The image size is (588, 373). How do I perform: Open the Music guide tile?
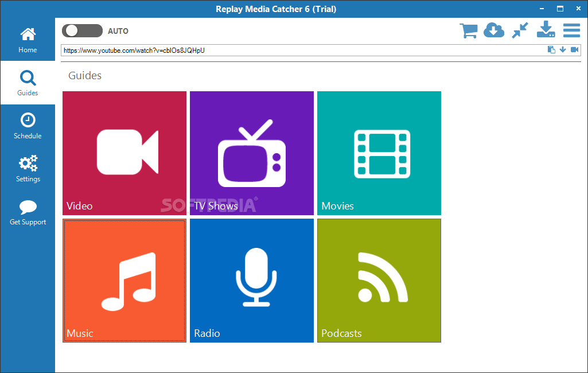click(x=124, y=281)
